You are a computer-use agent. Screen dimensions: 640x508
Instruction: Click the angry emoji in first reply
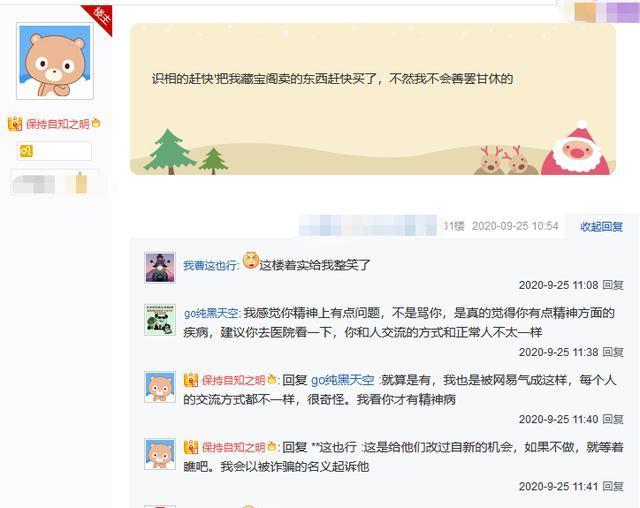[x=251, y=261]
